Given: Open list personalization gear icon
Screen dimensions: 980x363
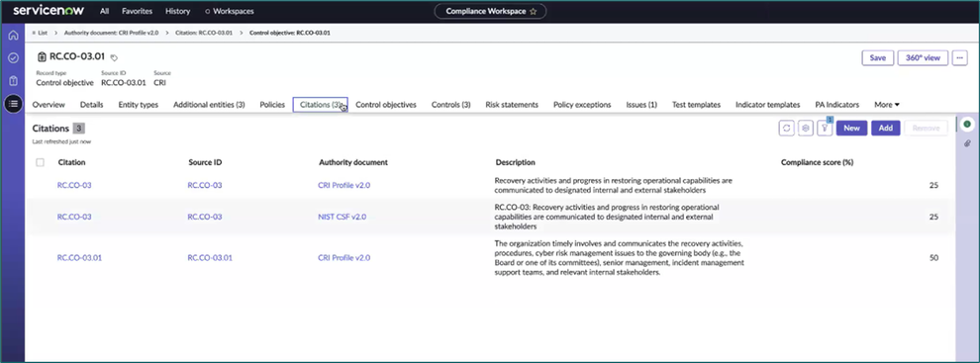Looking at the screenshot, I should pyautogui.click(x=806, y=128).
